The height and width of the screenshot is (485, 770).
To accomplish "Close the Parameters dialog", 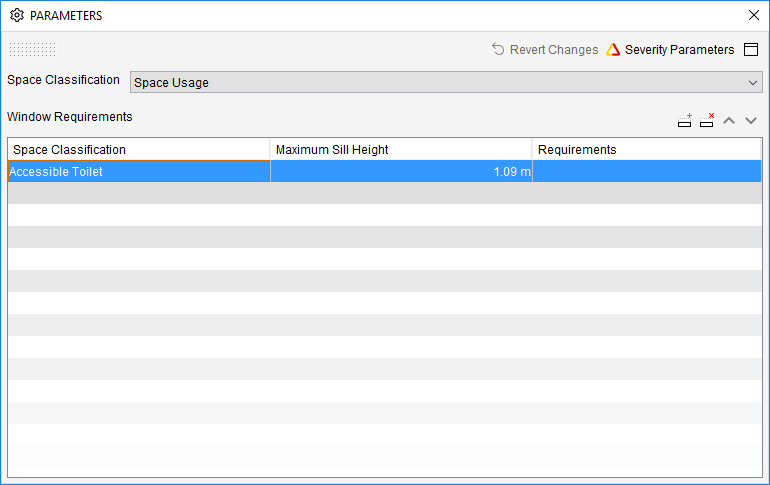I will (x=754, y=15).
